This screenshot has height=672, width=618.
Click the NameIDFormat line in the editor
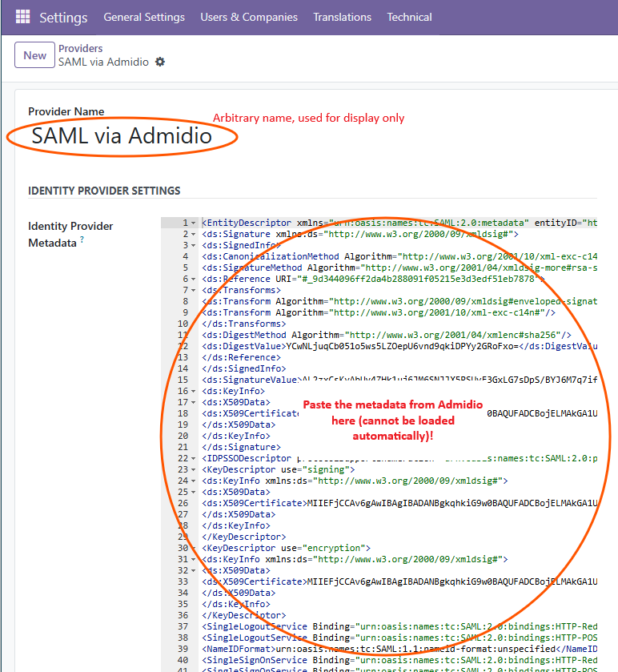coord(360,648)
